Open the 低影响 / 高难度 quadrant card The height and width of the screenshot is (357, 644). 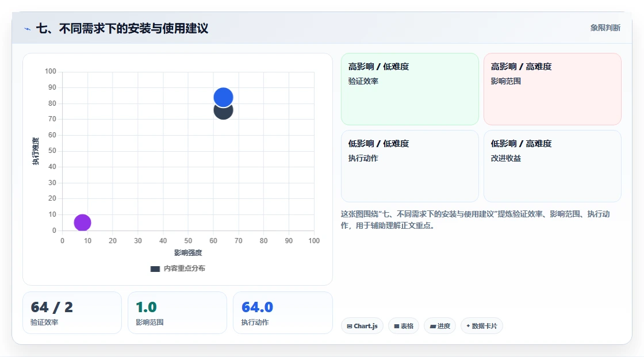pyautogui.click(x=553, y=166)
